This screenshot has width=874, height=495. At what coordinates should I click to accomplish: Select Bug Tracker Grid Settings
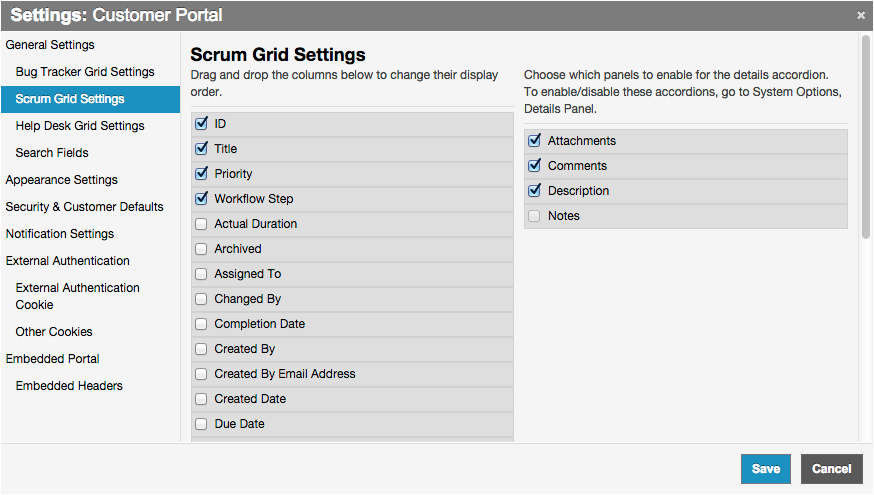(85, 72)
